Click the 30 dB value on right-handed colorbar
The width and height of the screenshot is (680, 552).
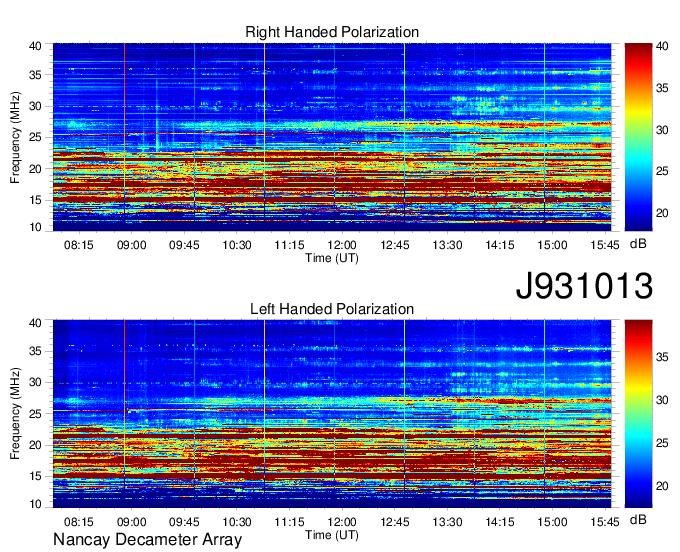[x=662, y=130]
